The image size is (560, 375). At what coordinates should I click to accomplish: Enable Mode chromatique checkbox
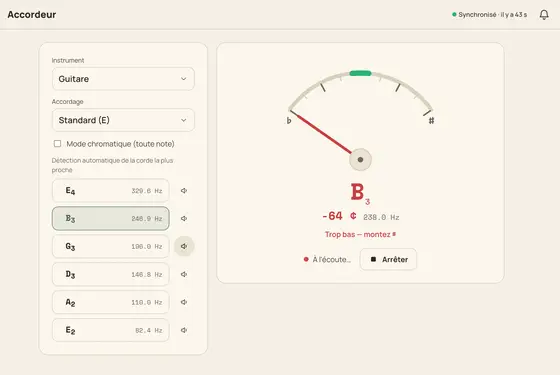tap(57, 144)
